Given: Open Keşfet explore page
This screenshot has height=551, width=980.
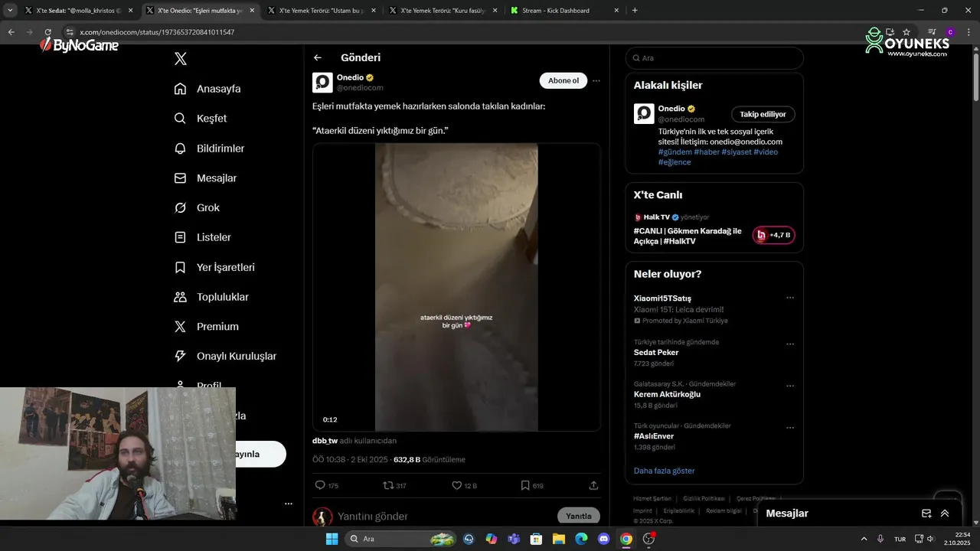Looking at the screenshot, I should [201, 119].
